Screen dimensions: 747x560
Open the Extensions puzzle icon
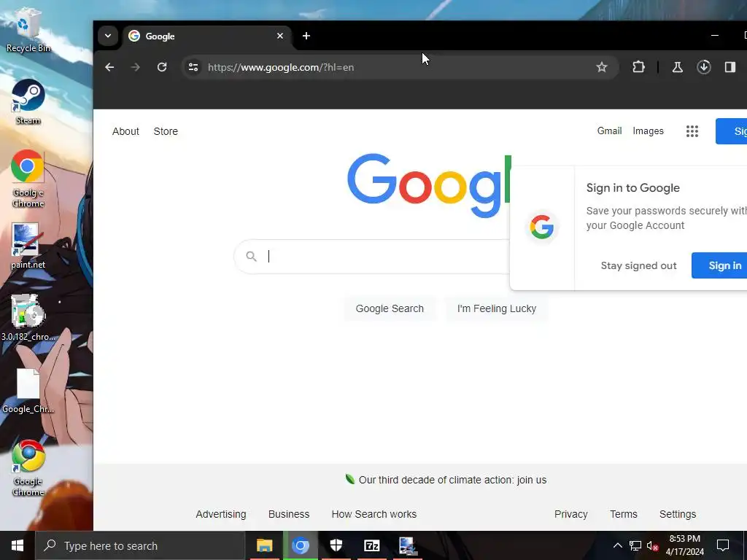tap(638, 67)
